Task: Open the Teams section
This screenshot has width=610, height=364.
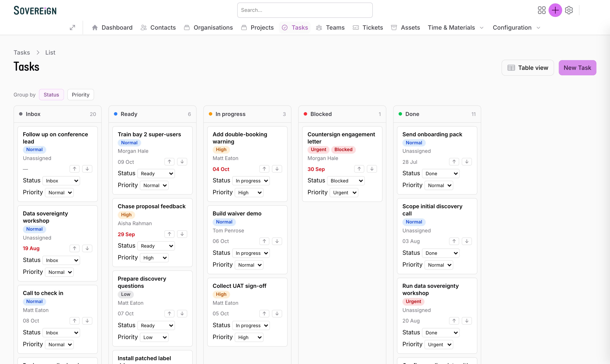Action: (330, 28)
